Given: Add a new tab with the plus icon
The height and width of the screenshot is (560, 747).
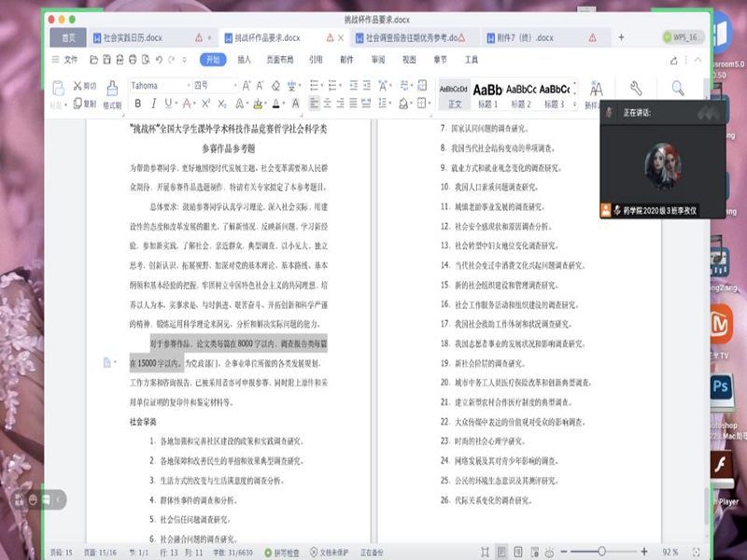Looking at the screenshot, I should tap(622, 37).
